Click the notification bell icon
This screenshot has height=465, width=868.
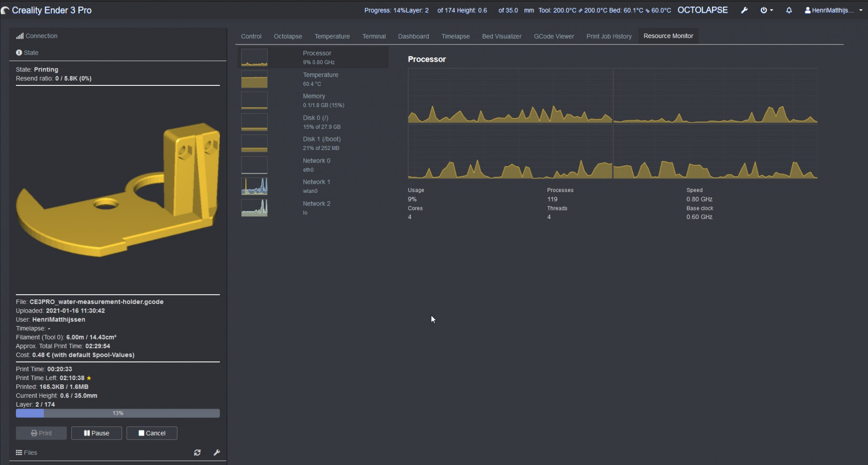[x=789, y=10]
